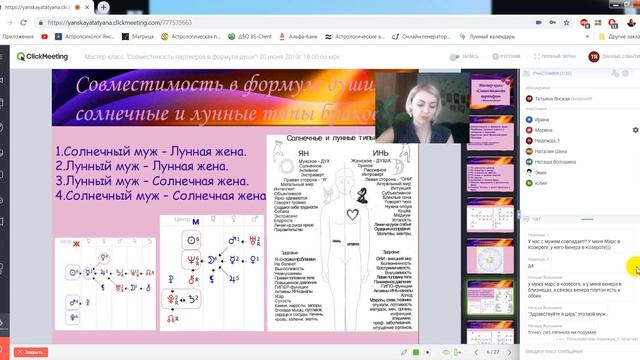Choose the brush size dot
Viewport: 640px width, 360px height.
coord(427,352)
